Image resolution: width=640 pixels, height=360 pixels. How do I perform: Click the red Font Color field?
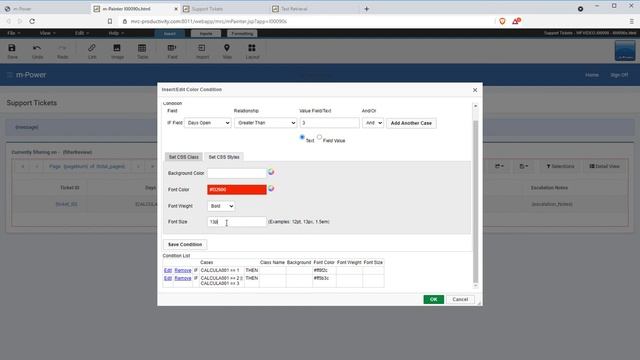(x=237, y=189)
